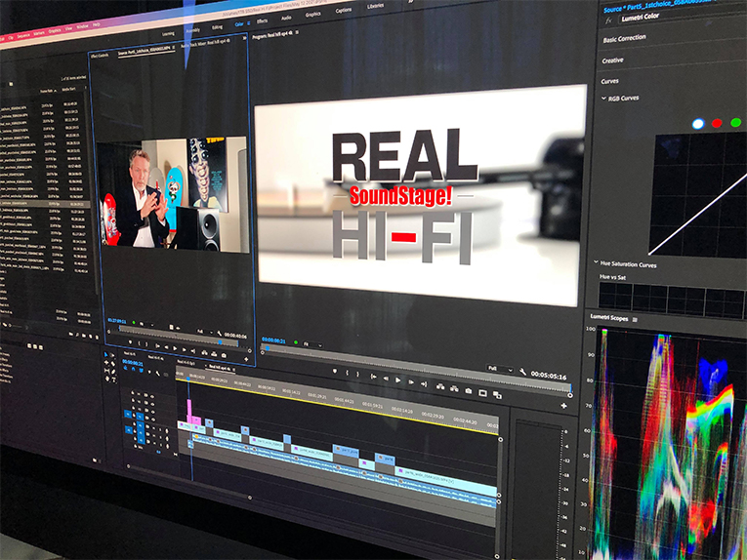747x560 pixels.
Task: Toggle timeline Snap magnet button
Action: tap(133, 369)
